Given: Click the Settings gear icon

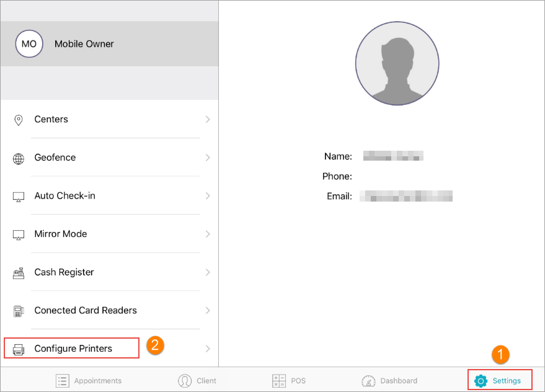Looking at the screenshot, I should (x=481, y=381).
